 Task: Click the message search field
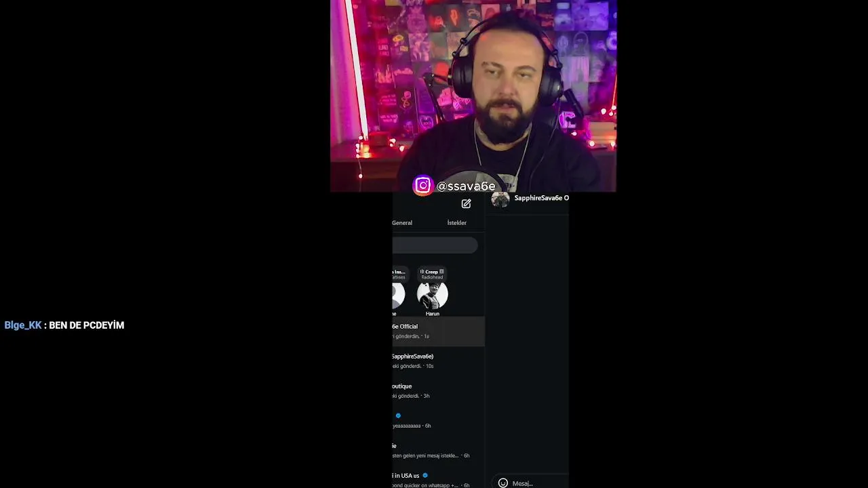point(435,245)
